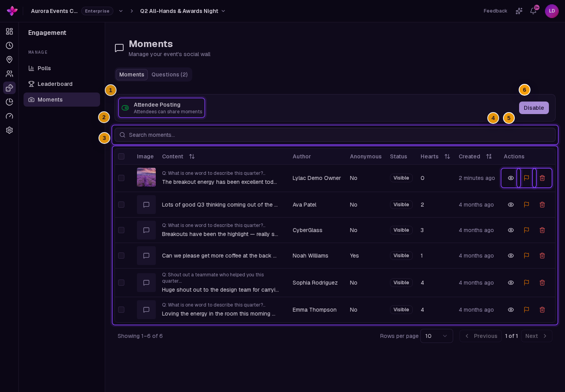Click the Search moments input field
Screen dimensions: 565x392
[x=335, y=135]
